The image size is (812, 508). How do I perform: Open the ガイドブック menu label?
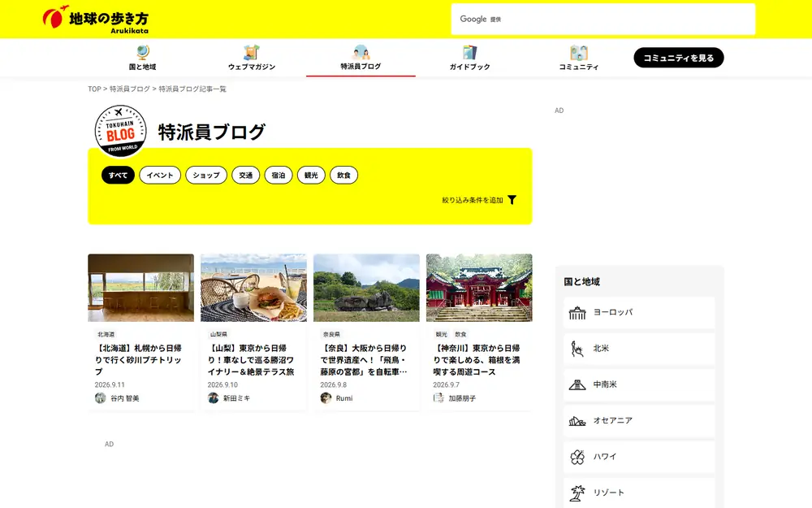469,67
